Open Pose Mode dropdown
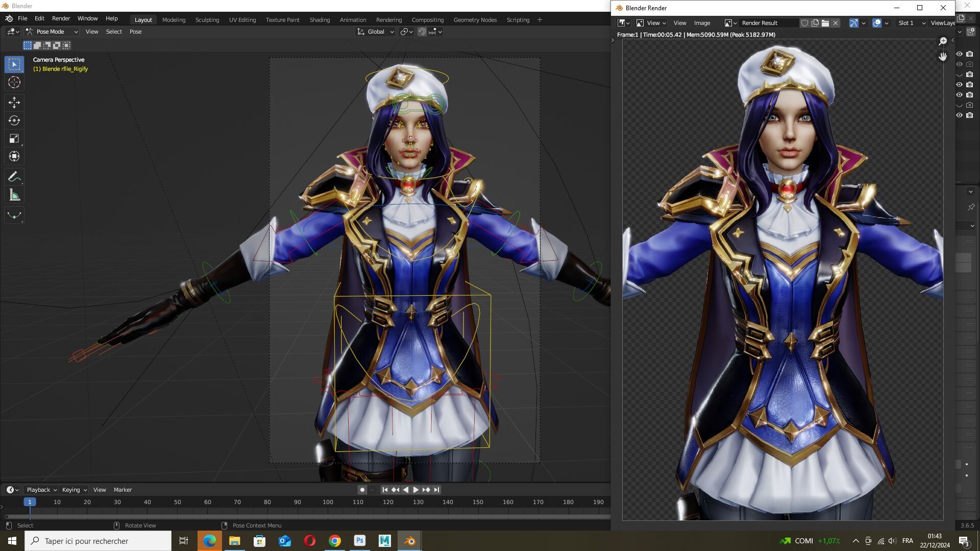980x551 pixels. click(52, 32)
